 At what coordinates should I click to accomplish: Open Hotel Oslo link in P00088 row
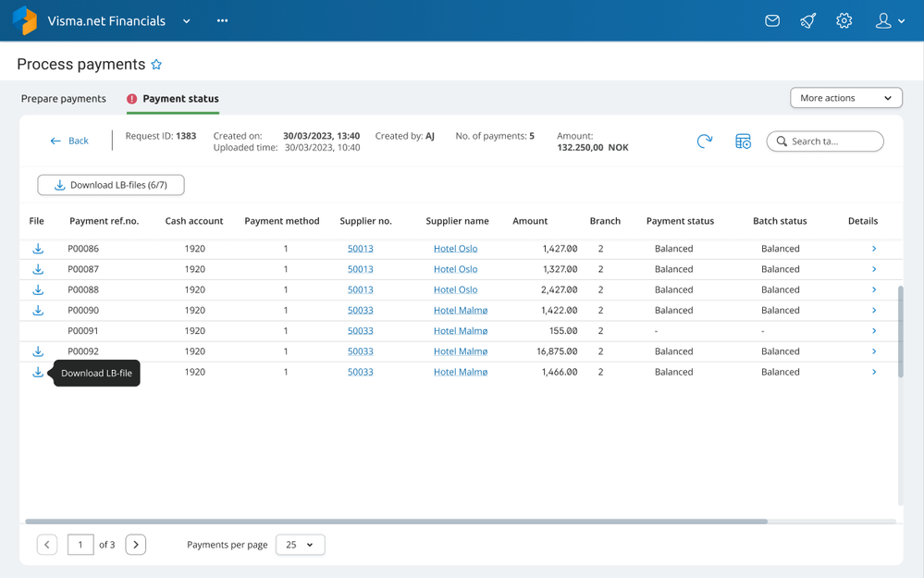click(455, 289)
